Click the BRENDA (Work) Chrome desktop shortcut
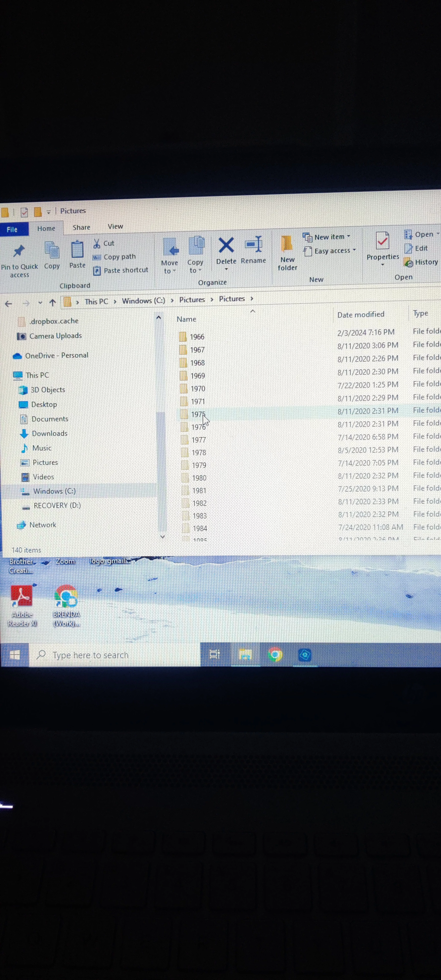The height and width of the screenshot is (980, 441). pos(67,606)
